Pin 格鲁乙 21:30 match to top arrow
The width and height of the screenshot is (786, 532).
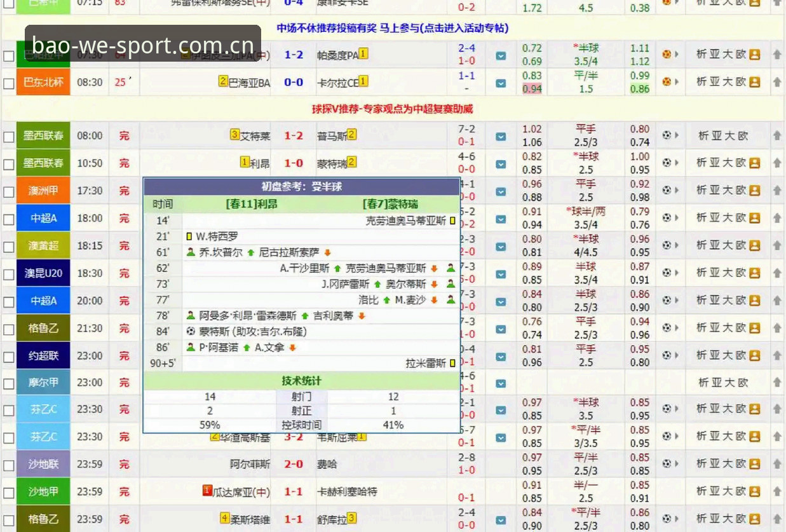pos(776,328)
